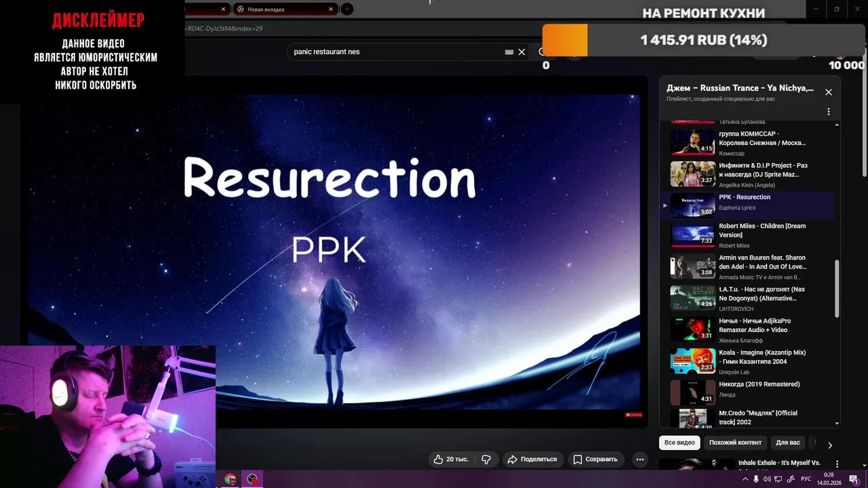Play Ничья - Ничьи AdjikaPro Remaster
868x488 pixels.
[x=751, y=329]
